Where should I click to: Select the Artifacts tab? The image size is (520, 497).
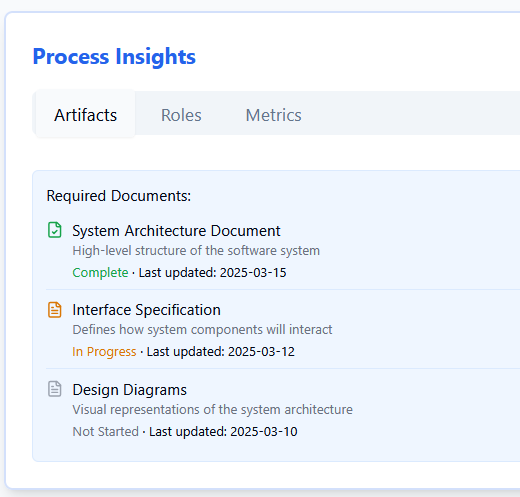tap(85, 114)
